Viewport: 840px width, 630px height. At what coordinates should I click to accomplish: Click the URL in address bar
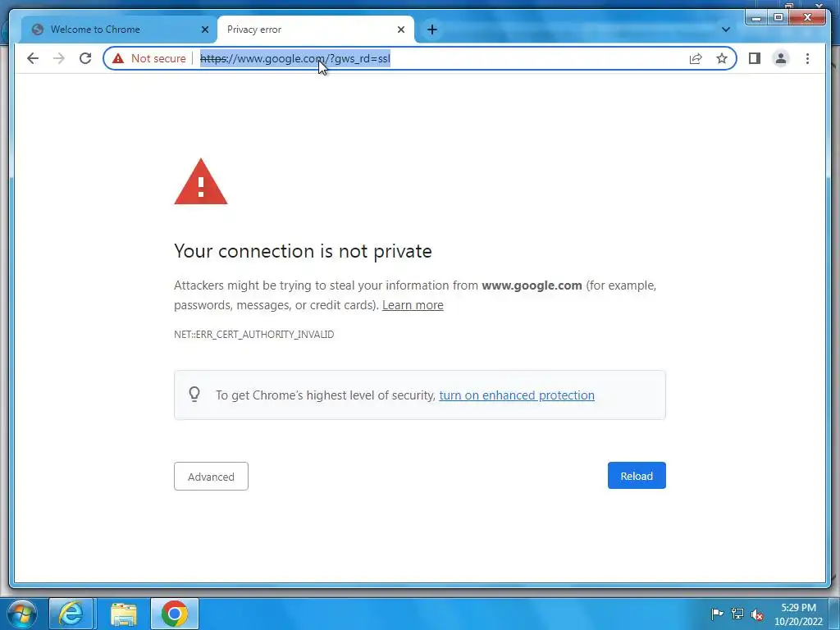(295, 58)
